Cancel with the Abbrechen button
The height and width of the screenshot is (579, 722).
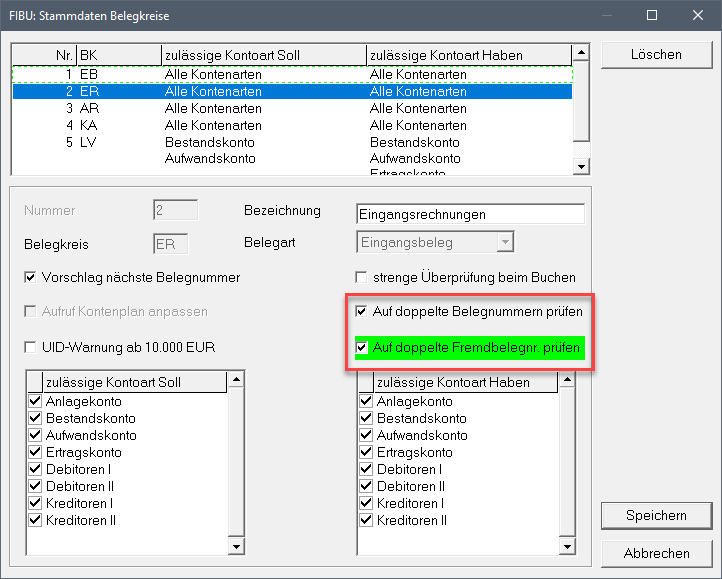656,553
